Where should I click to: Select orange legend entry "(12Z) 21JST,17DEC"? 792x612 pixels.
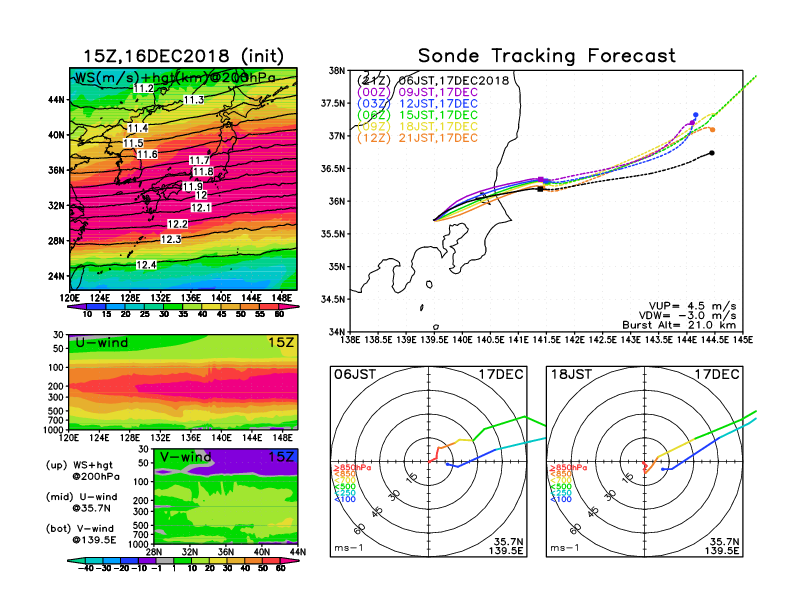click(x=417, y=138)
